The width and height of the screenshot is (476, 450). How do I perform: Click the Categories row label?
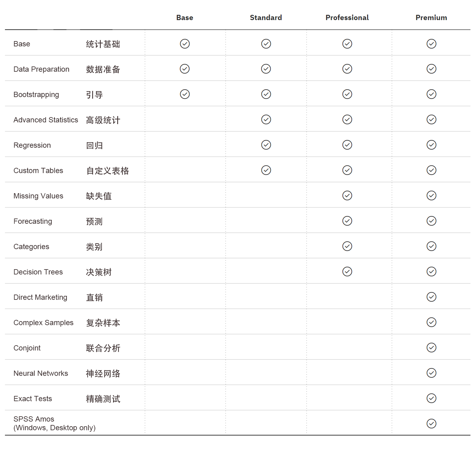click(x=31, y=247)
